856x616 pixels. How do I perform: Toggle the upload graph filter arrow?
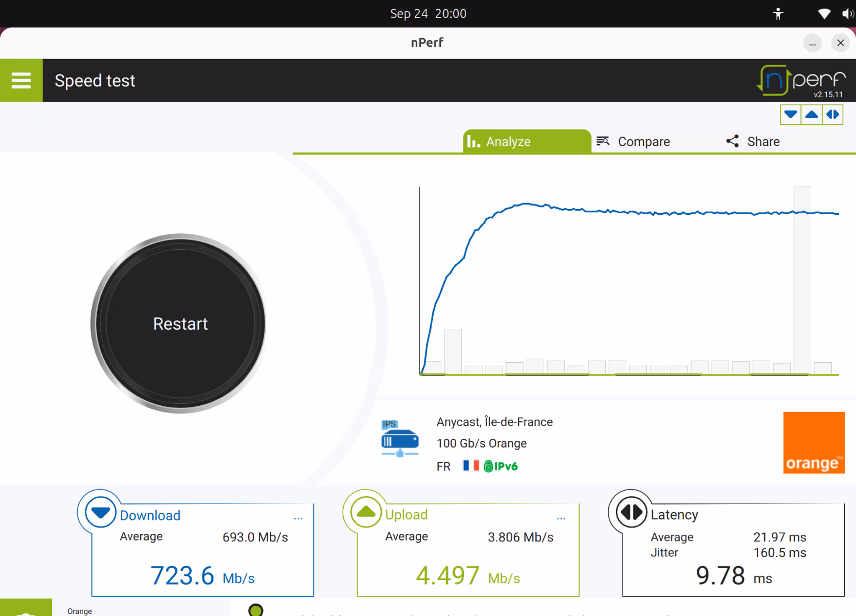(x=812, y=115)
